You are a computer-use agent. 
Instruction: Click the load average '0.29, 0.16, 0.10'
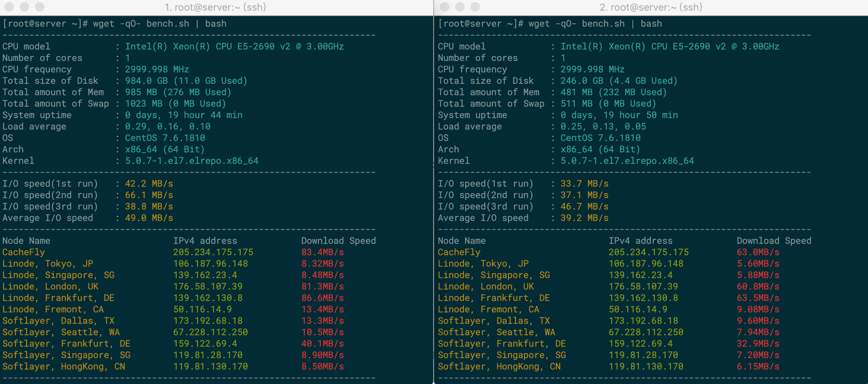coord(168,126)
